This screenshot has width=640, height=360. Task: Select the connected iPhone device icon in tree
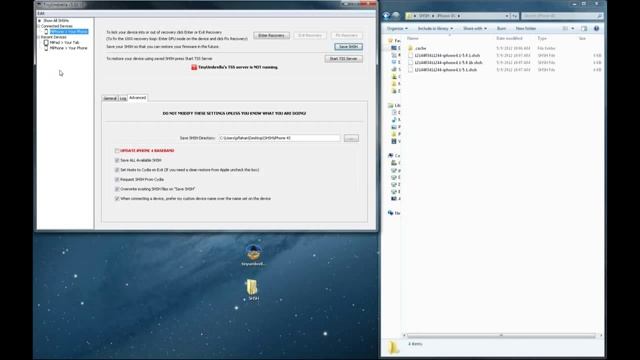(46, 31)
